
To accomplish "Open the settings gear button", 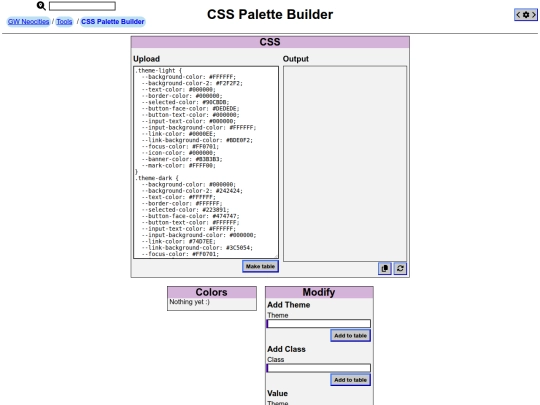I will [x=526, y=15].
